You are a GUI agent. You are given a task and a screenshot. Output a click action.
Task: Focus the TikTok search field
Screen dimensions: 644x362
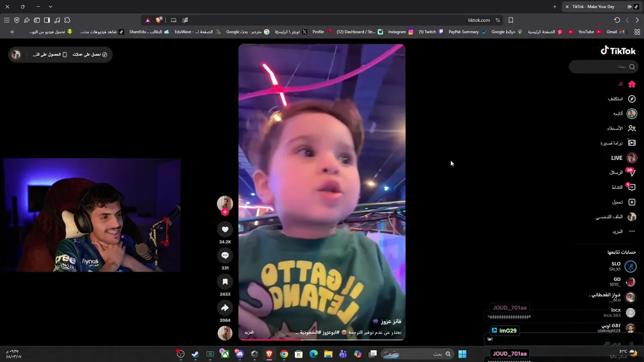(603, 66)
